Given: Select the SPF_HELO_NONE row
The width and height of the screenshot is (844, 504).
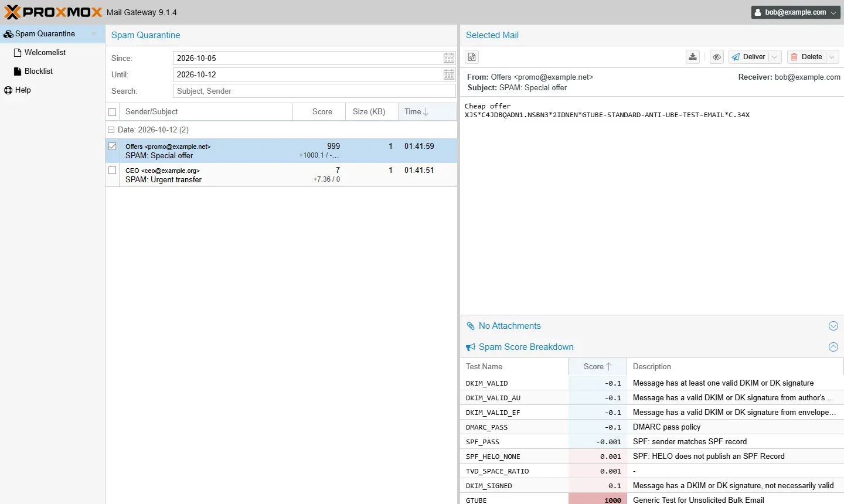Looking at the screenshot, I should (652, 457).
